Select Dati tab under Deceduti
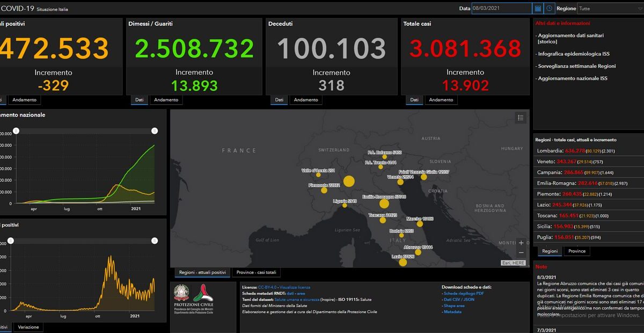This screenshot has width=644, height=333. [279, 100]
